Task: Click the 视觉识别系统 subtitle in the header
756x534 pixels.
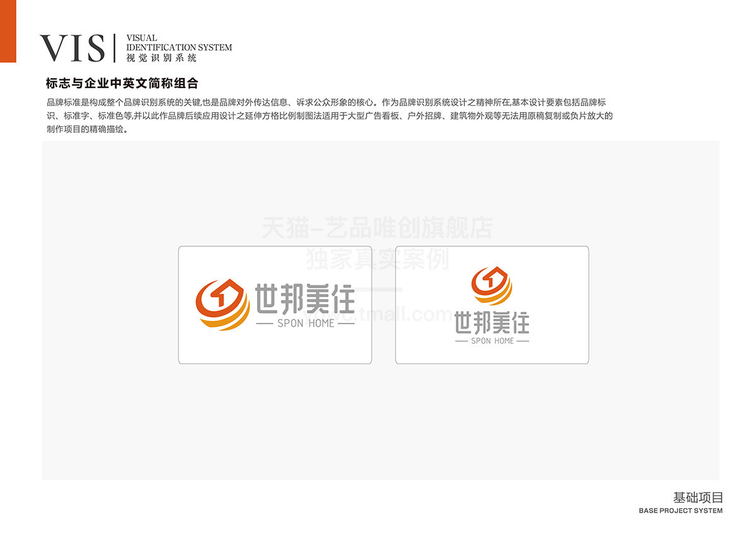Action: [x=161, y=58]
